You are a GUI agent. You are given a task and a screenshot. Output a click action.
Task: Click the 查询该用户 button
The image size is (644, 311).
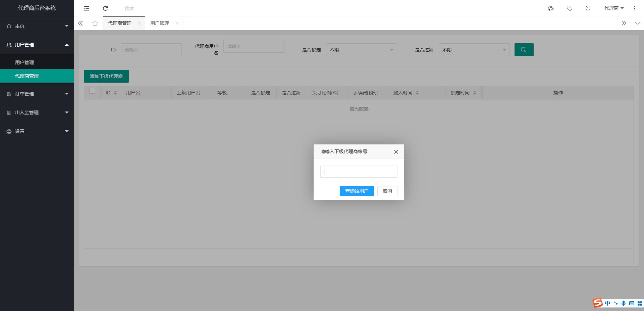tap(357, 191)
